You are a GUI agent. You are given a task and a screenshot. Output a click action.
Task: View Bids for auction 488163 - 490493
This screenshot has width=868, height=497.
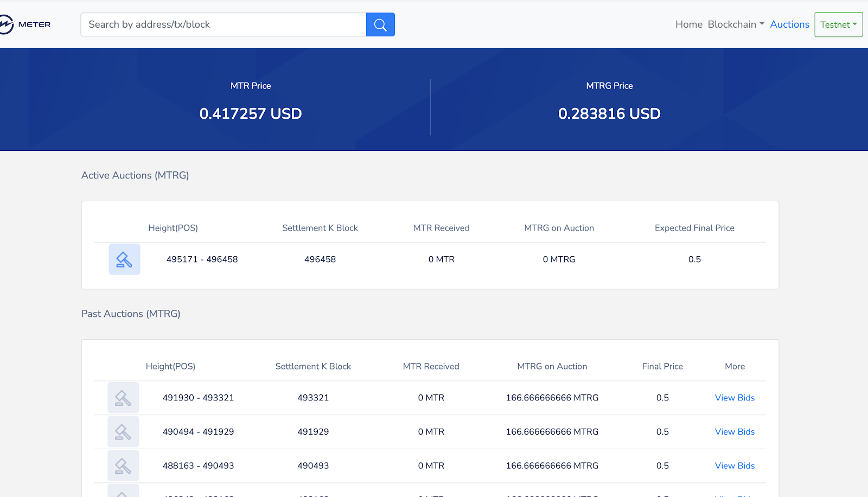[735, 466]
